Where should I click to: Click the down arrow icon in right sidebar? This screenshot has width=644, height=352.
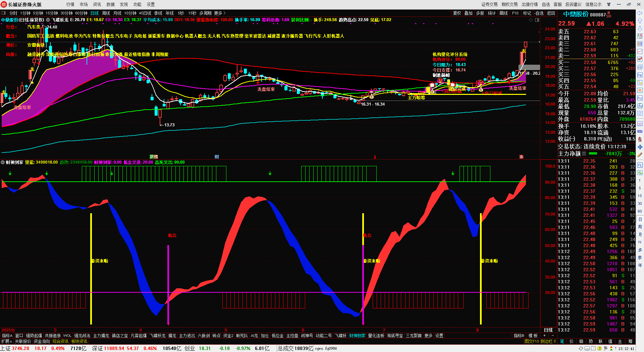[x=640, y=28]
